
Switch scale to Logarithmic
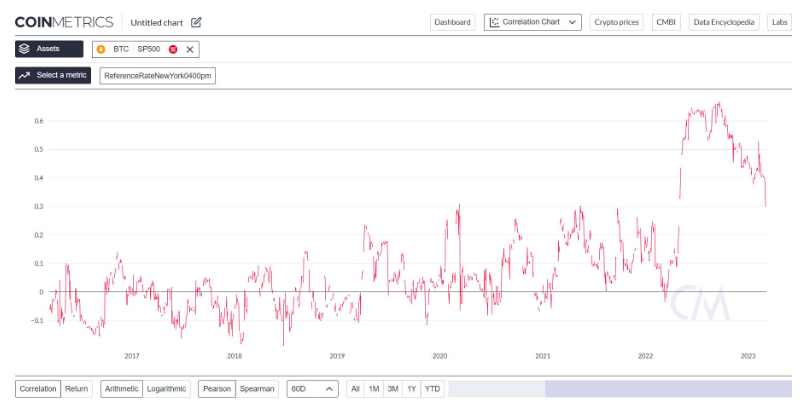point(166,389)
